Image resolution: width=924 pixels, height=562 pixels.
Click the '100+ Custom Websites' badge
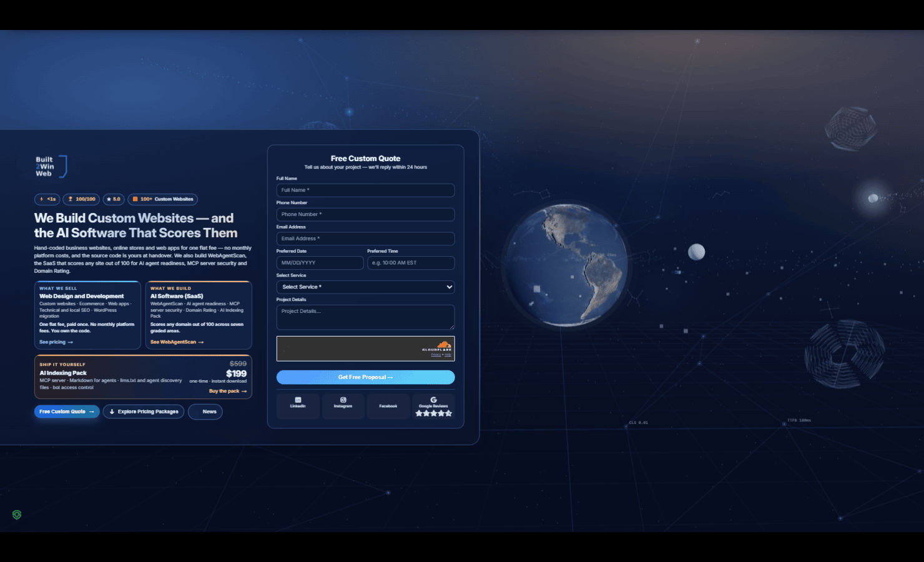click(x=162, y=199)
